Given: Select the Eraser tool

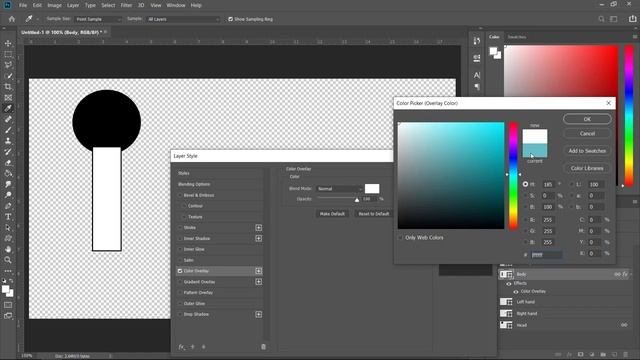Looking at the screenshot, I should coord(8,162).
